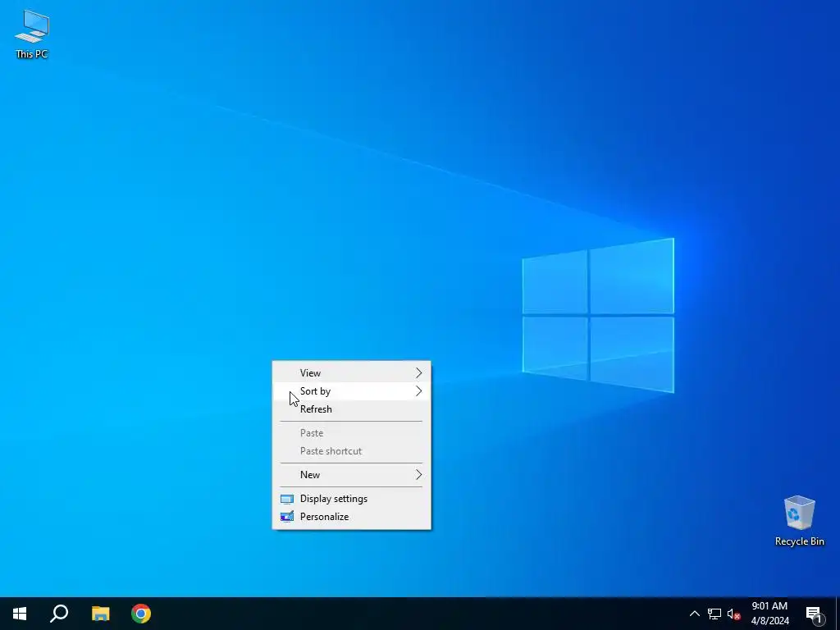This screenshot has height=630, width=840.
Task: Expand the New submenu arrow
Action: point(419,475)
